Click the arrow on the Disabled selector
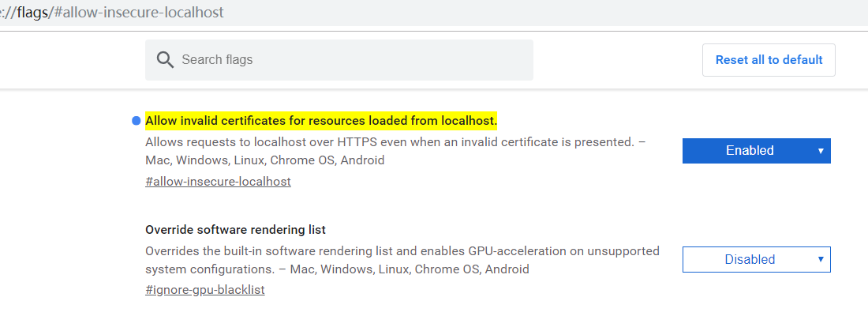Image resolution: width=868 pixels, height=316 pixels. [x=821, y=259]
